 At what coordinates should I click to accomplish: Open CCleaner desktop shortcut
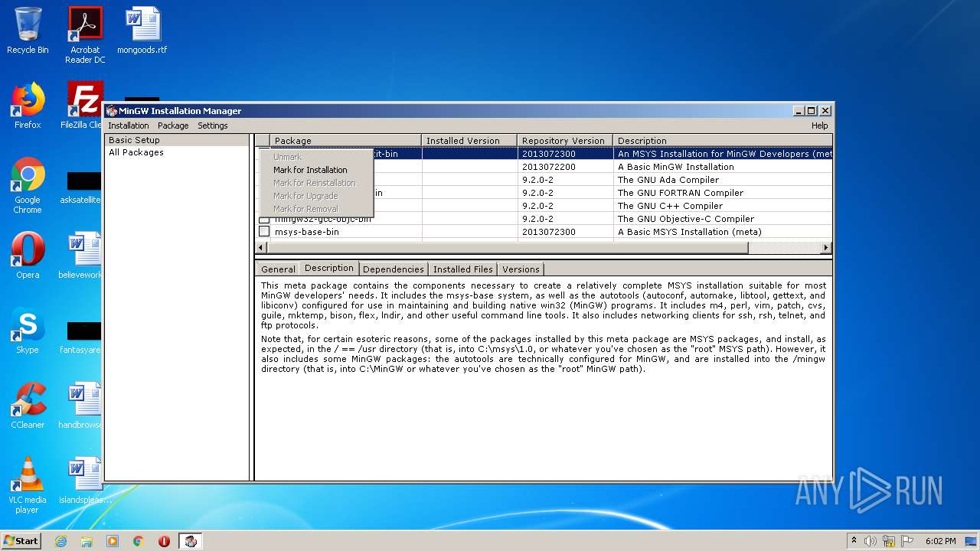point(28,406)
